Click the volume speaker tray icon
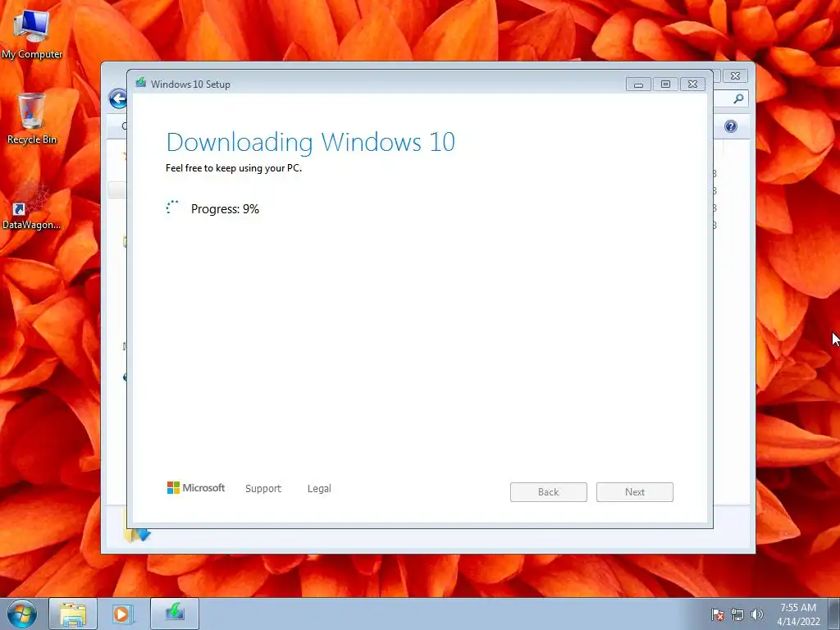The image size is (840, 630). click(x=756, y=614)
